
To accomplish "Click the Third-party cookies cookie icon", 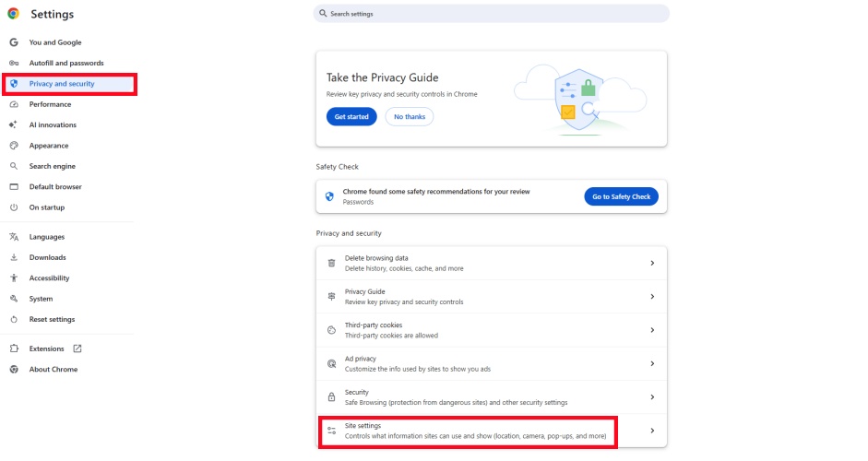I will click(x=332, y=330).
